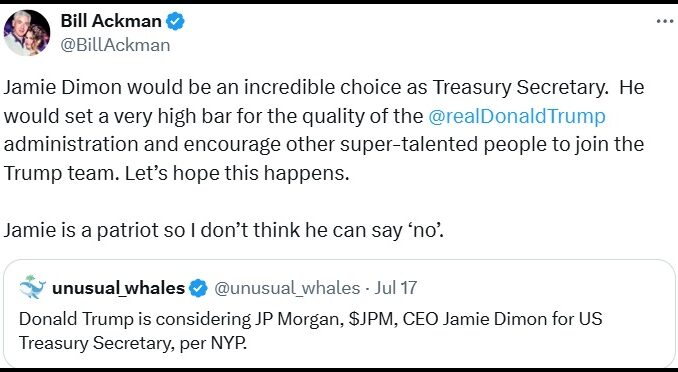The width and height of the screenshot is (678, 372).
Task: Click the "Let's hope this happens." sentence
Action: pos(237,173)
